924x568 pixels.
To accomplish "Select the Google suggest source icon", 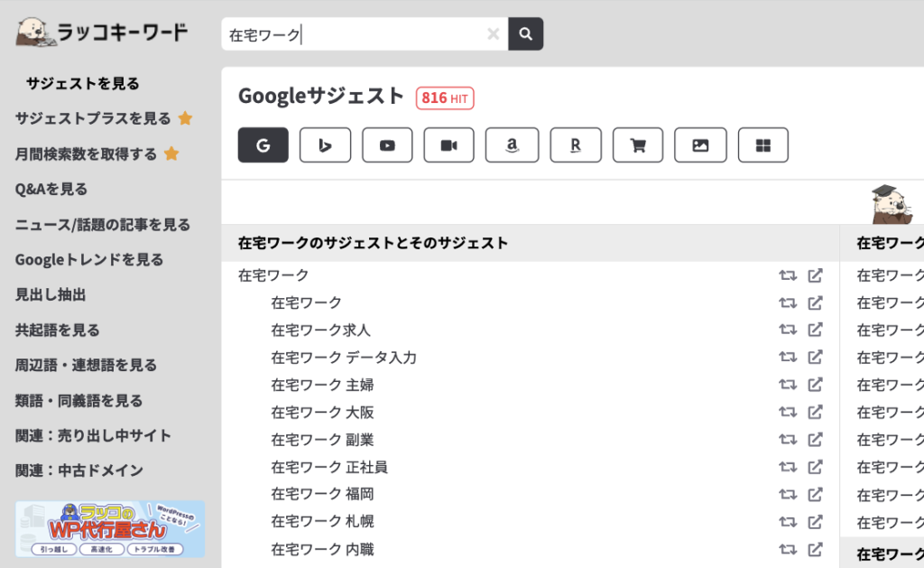I will [x=263, y=145].
